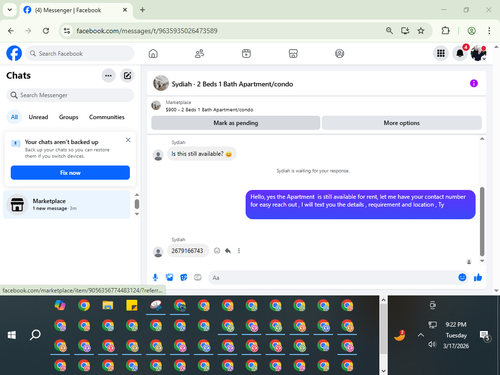Click Sydiah's profile picture in chat header

click(x=161, y=83)
